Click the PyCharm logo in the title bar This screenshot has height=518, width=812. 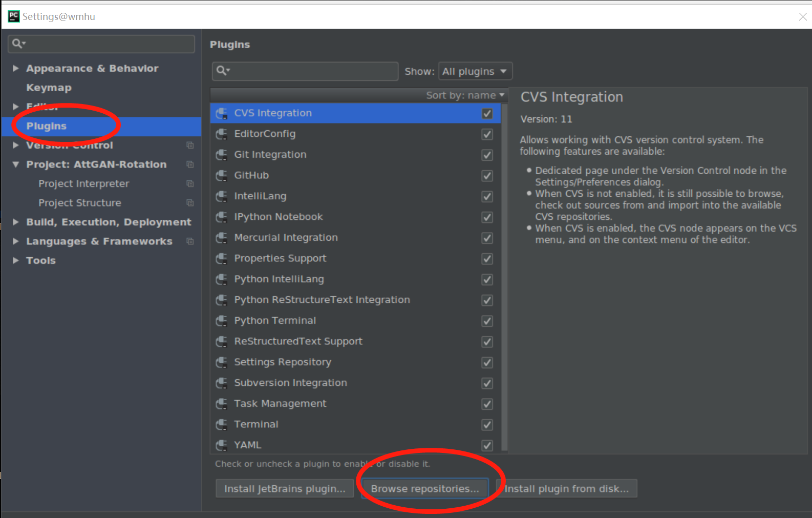pyautogui.click(x=14, y=16)
